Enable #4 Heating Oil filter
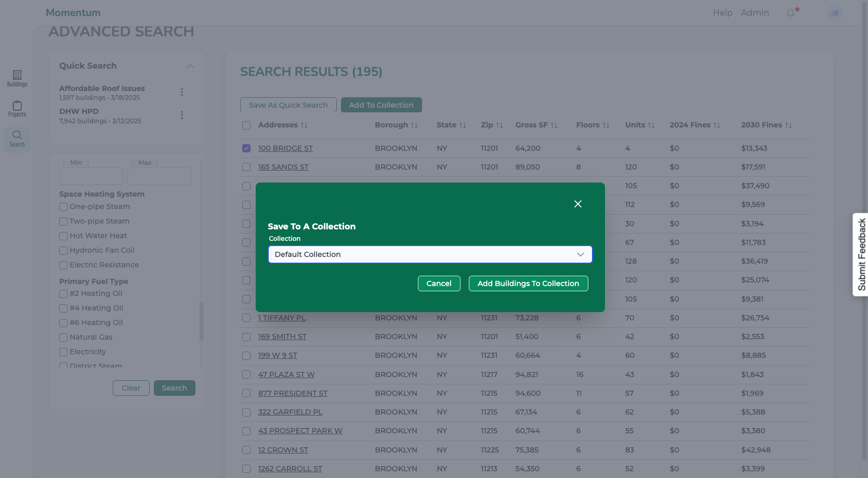Image resolution: width=868 pixels, height=478 pixels. pyautogui.click(x=63, y=308)
